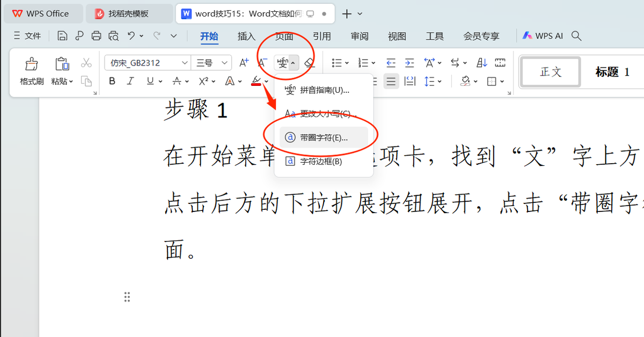Click the WPS AI button

tap(543, 36)
